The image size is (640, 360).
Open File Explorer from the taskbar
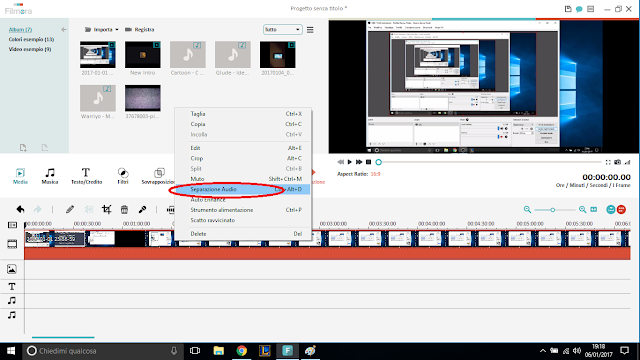[219, 351]
